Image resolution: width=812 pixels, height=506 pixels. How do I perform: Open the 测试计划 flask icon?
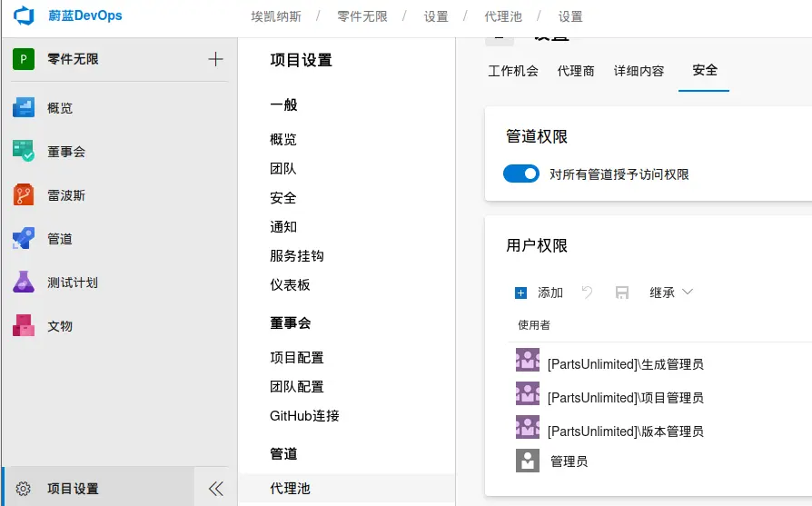[x=24, y=283]
